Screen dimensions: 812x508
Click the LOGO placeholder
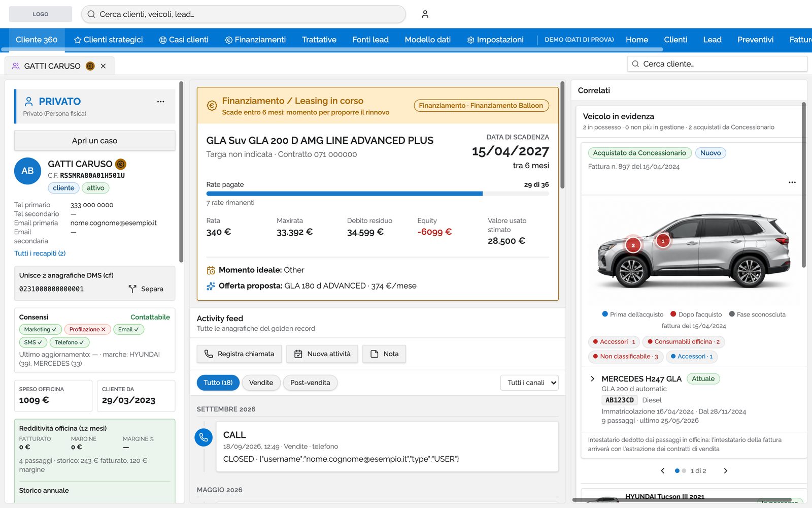[41, 14]
